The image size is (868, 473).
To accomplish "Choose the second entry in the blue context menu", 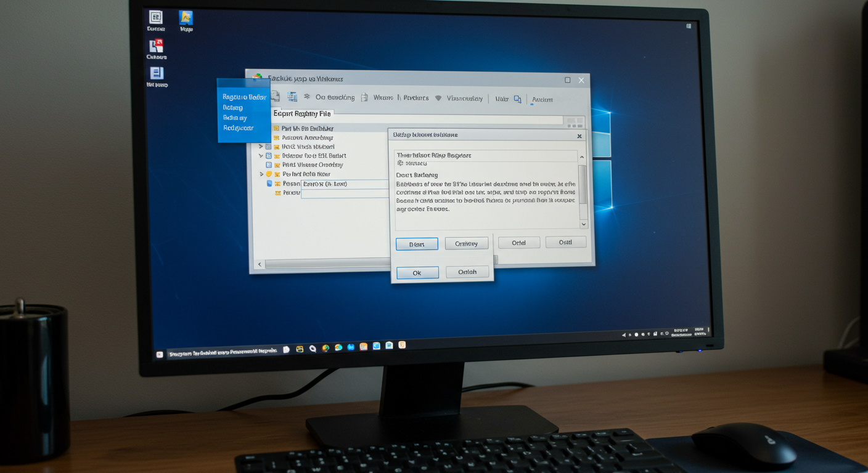I will (x=233, y=107).
